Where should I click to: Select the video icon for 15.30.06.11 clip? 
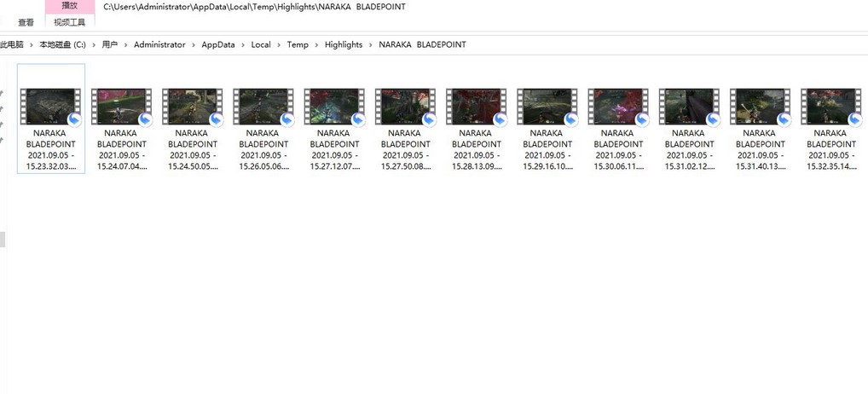pyautogui.click(x=617, y=107)
